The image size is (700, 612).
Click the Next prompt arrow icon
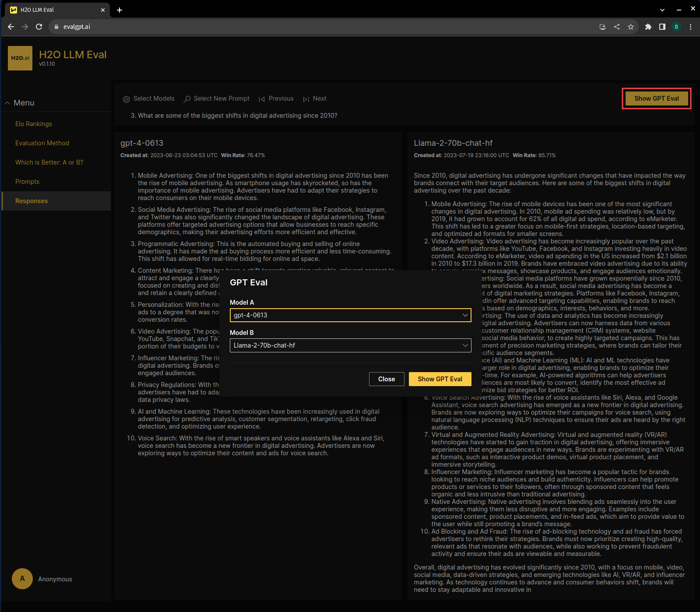coord(306,99)
